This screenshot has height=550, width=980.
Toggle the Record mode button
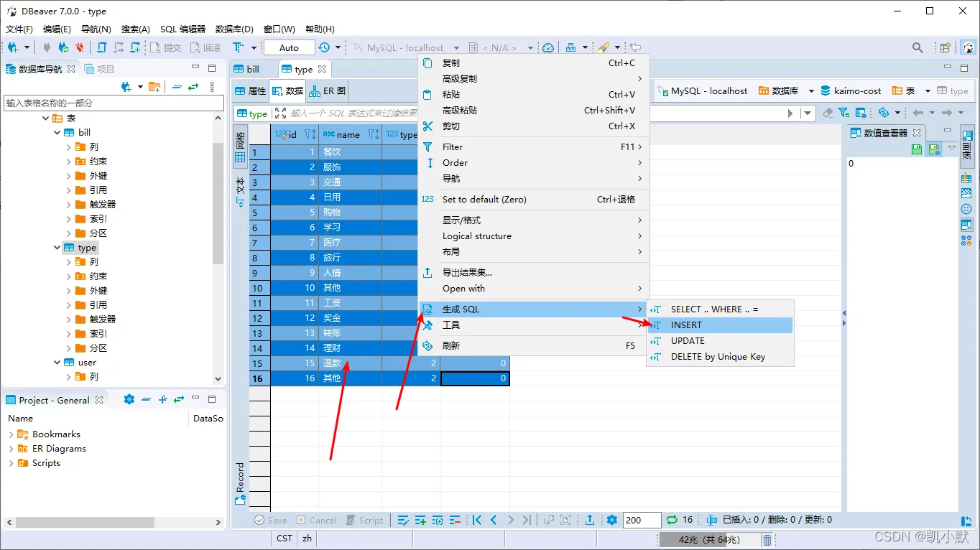click(240, 483)
